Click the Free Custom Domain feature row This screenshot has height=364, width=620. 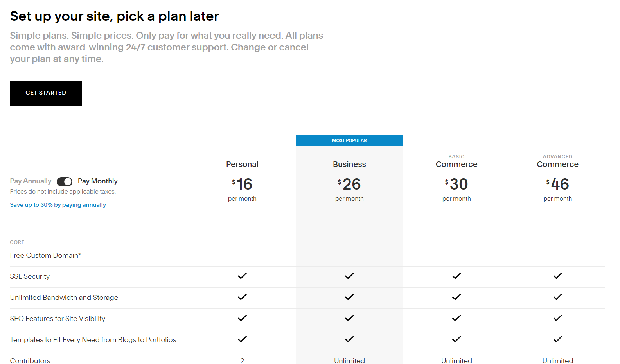pos(46,255)
